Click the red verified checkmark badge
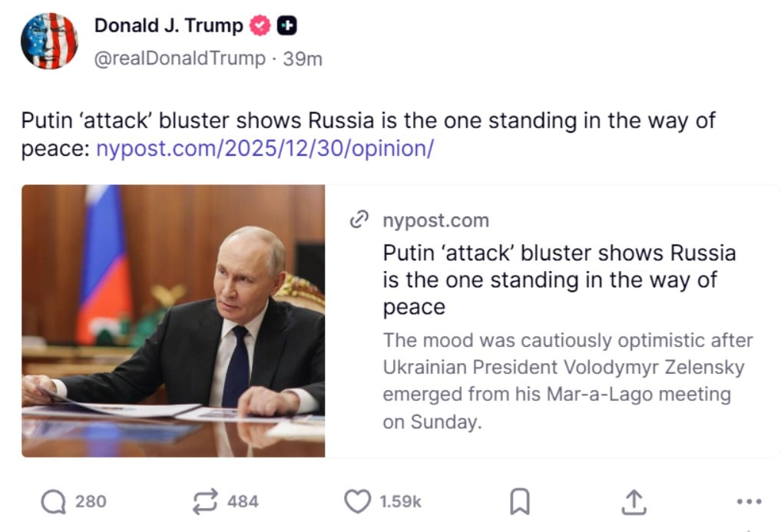781x532 pixels. coord(261,26)
